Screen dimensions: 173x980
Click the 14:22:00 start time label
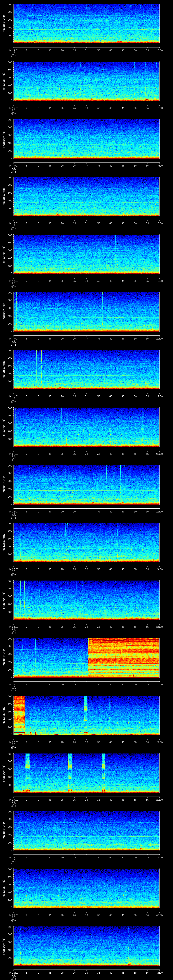tap(13, 511)
